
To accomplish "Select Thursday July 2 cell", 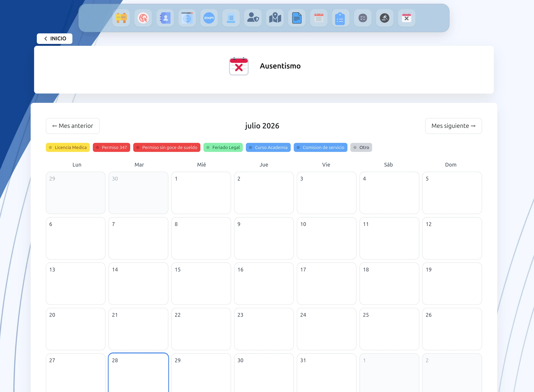I will pos(264,193).
